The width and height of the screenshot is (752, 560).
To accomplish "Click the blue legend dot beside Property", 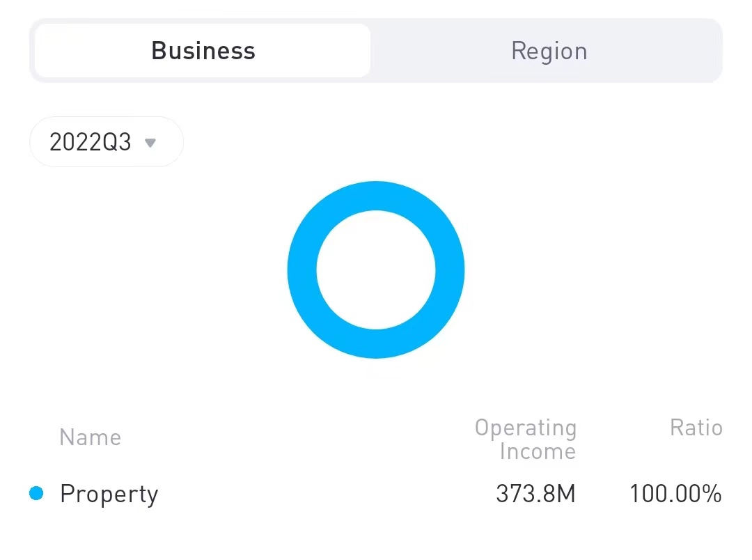I will pos(36,494).
